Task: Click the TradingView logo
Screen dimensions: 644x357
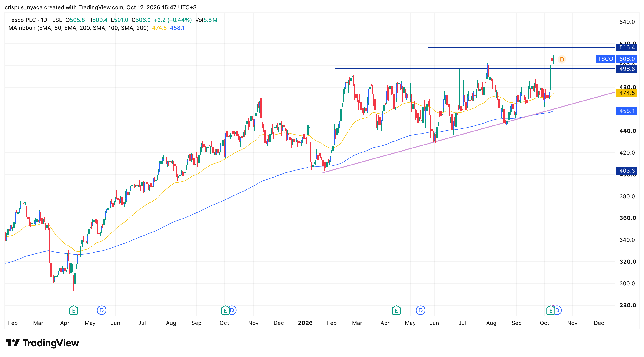Action: point(42,343)
